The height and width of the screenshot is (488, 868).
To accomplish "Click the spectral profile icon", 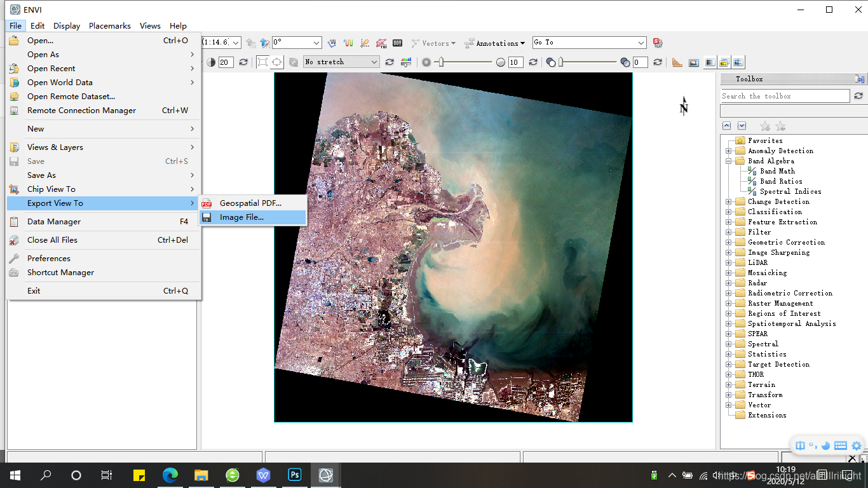I will pos(348,43).
